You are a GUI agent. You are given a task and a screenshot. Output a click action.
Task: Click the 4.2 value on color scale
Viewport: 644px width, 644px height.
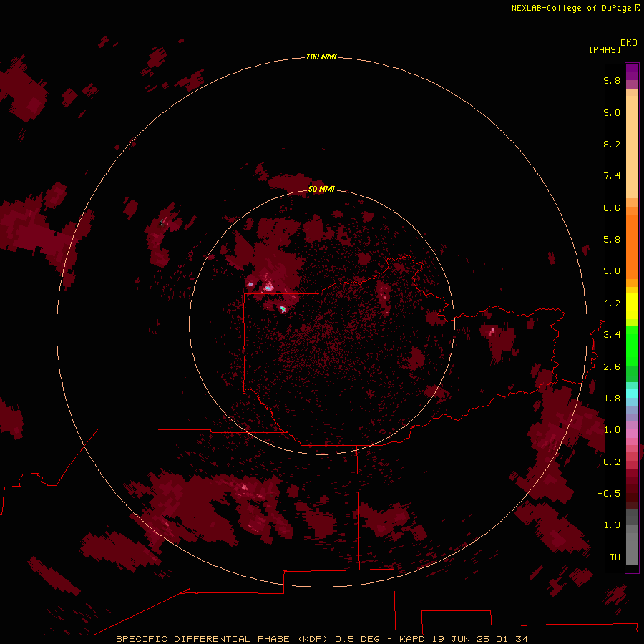tap(612, 303)
